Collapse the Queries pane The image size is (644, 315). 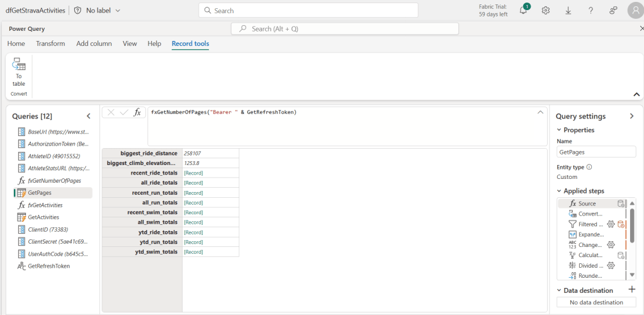point(89,116)
